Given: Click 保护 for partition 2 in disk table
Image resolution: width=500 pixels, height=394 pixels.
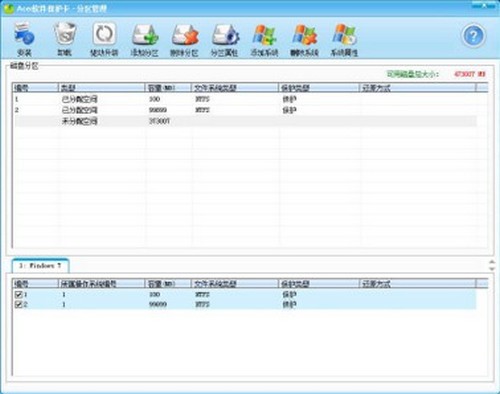Looking at the screenshot, I should (289, 110).
